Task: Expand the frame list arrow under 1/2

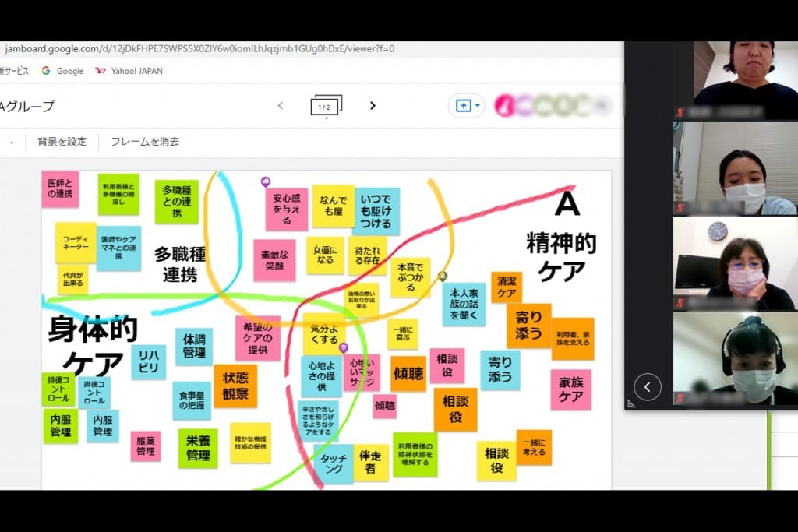Action: click(327, 118)
